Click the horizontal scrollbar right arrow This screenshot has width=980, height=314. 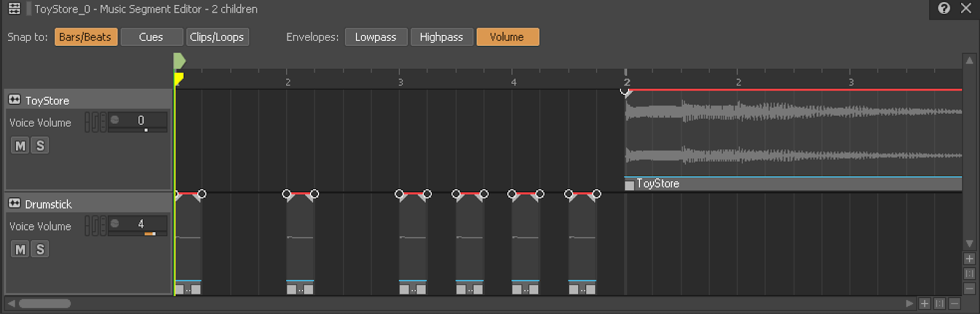point(910,304)
